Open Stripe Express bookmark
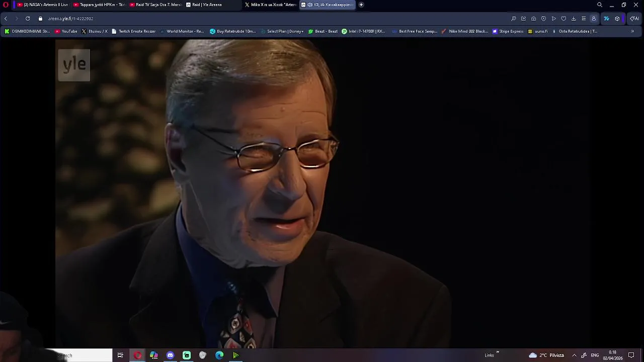 click(508, 31)
